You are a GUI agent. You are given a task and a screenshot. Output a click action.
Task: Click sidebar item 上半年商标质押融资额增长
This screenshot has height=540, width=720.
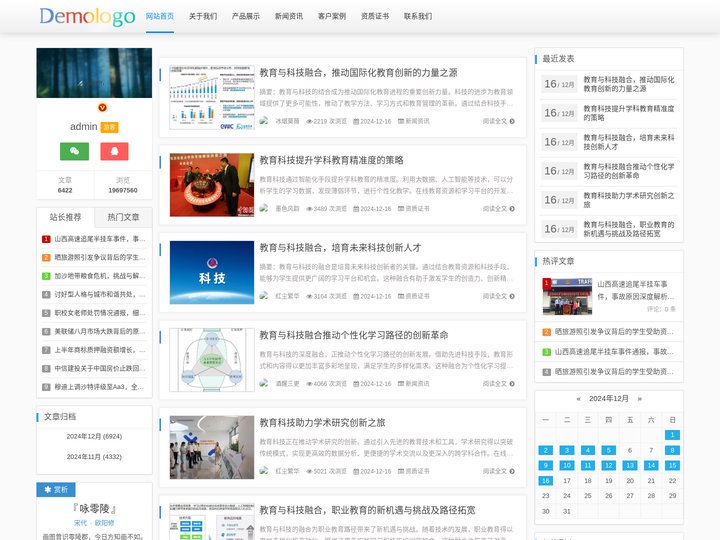pyautogui.click(x=100, y=350)
